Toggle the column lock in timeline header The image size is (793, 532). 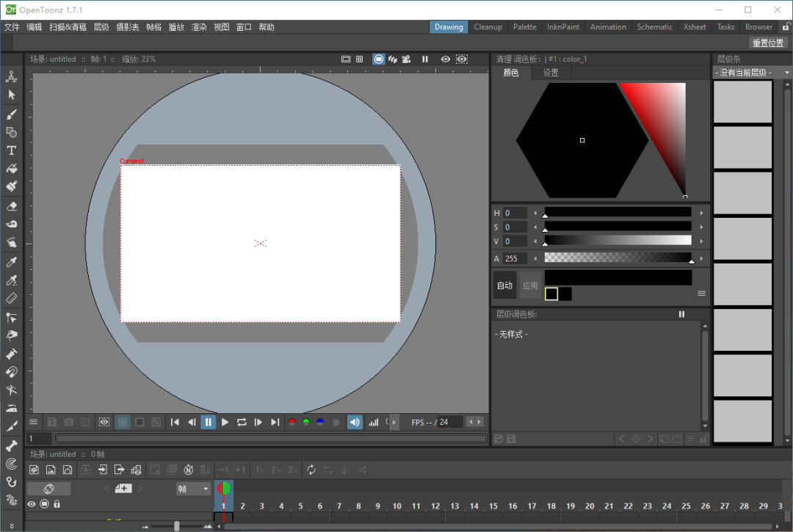(x=57, y=503)
